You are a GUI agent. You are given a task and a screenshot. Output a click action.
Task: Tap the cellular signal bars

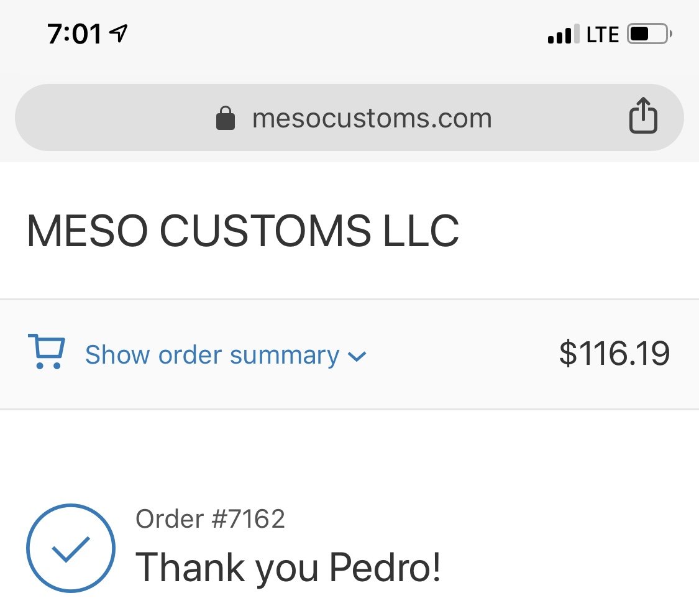point(564,34)
